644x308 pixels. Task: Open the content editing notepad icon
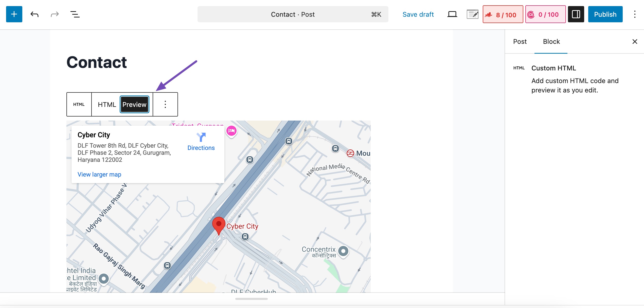pos(473,14)
